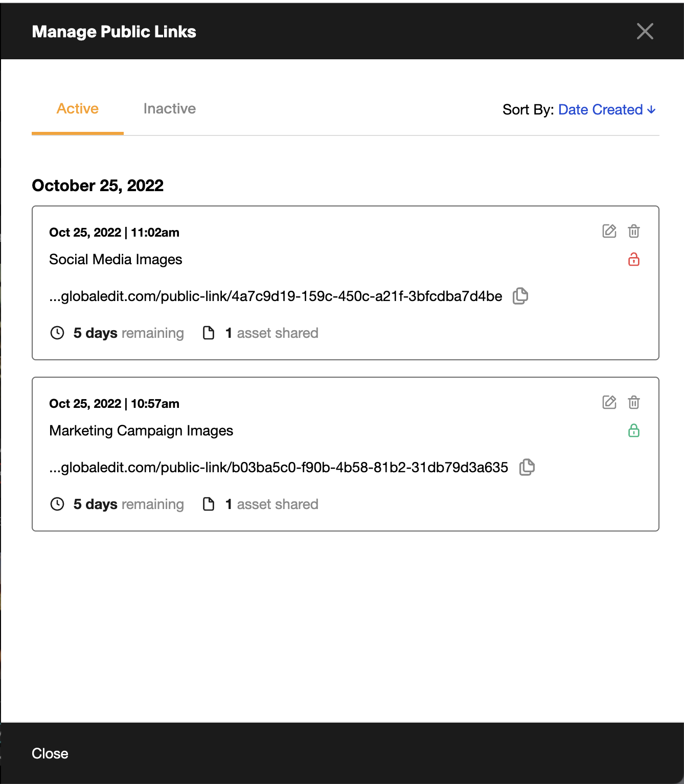Click the Marketing Campaign Images URL text

tap(279, 468)
